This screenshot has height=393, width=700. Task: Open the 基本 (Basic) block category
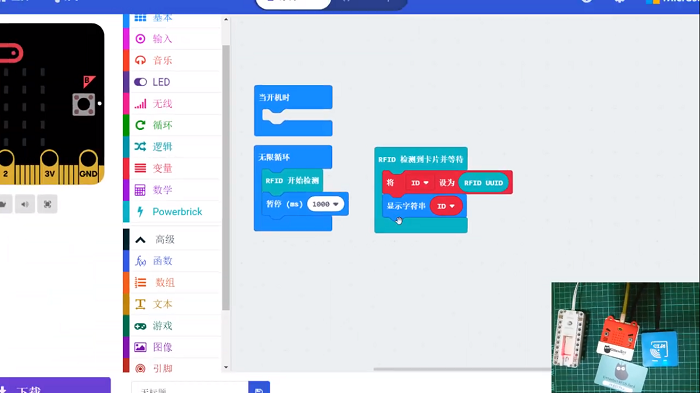[x=172, y=20]
